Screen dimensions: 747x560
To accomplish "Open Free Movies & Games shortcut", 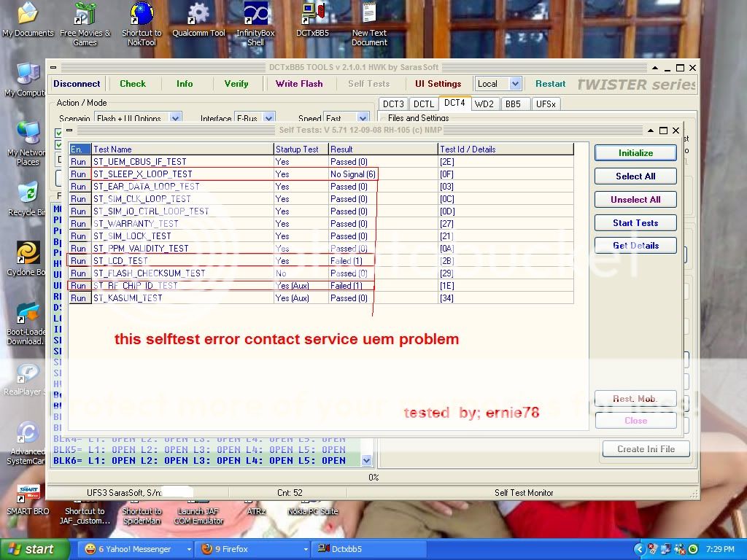I will [x=85, y=24].
